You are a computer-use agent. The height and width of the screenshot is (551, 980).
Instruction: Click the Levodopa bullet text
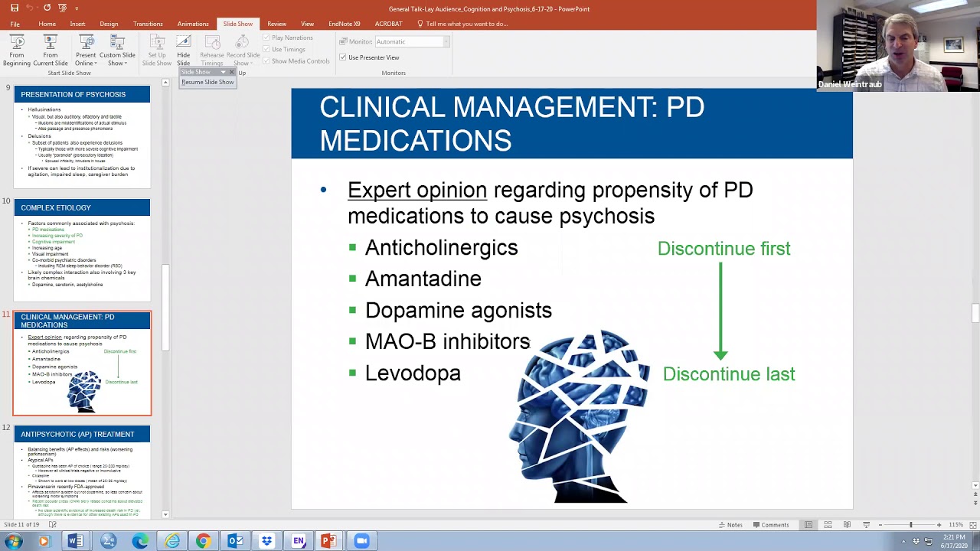point(413,373)
